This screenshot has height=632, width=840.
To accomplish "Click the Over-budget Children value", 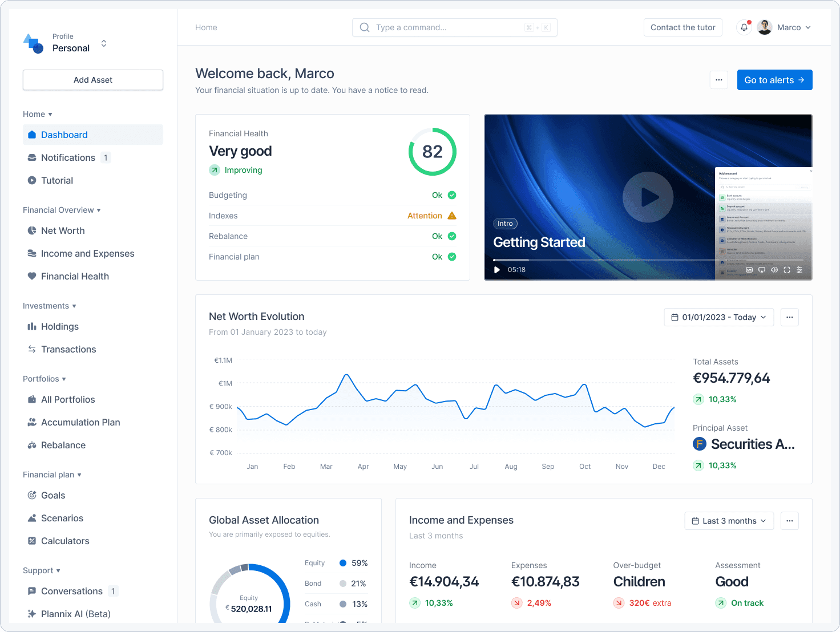I will click(639, 582).
